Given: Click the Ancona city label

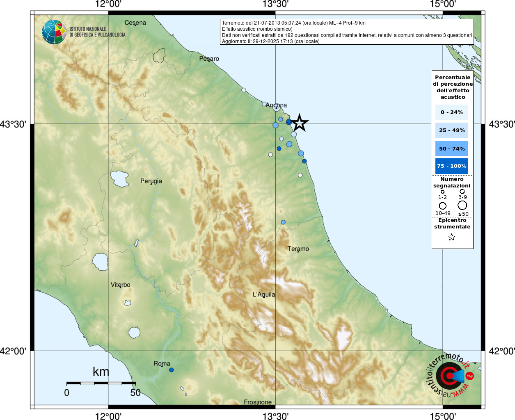Looking at the screenshot, I should click(x=276, y=105).
